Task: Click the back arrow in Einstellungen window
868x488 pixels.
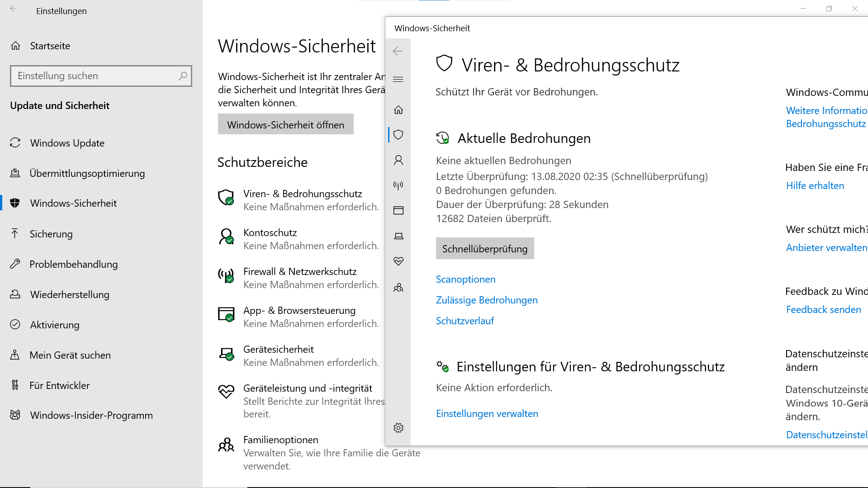Action: (14, 9)
